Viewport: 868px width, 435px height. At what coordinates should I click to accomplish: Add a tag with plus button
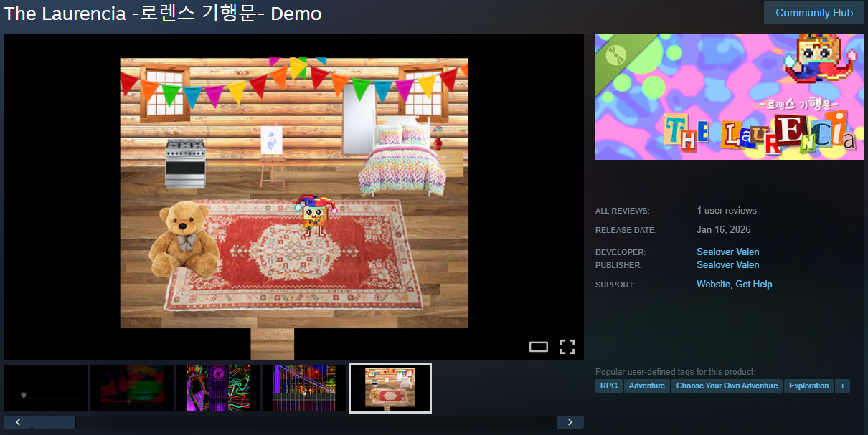click(842, 386)
